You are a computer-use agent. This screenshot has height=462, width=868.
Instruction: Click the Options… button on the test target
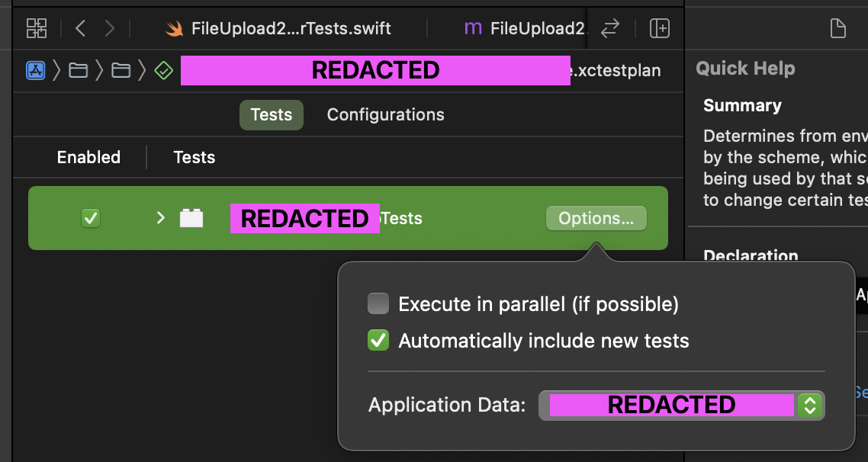(x=596, y=218)
